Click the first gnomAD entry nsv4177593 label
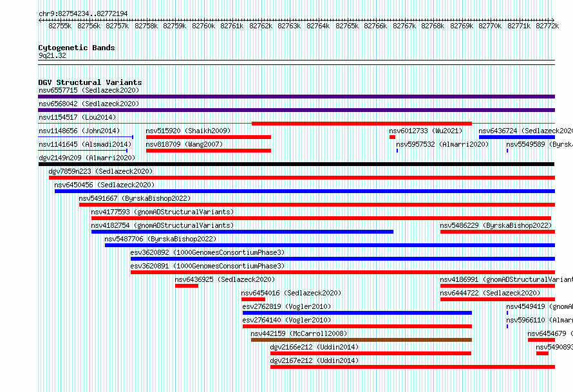The height and width of the screenshot is (392, 573). coord(162,212)
